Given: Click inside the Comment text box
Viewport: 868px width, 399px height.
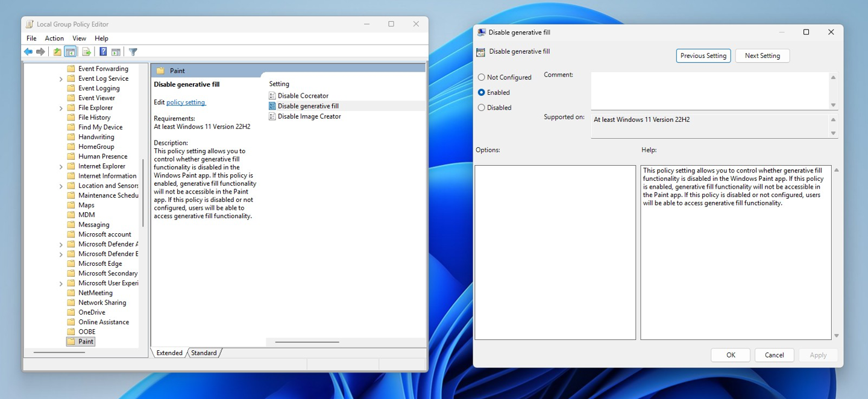Looking at the screenshot, I should click(x=709, y=90).
